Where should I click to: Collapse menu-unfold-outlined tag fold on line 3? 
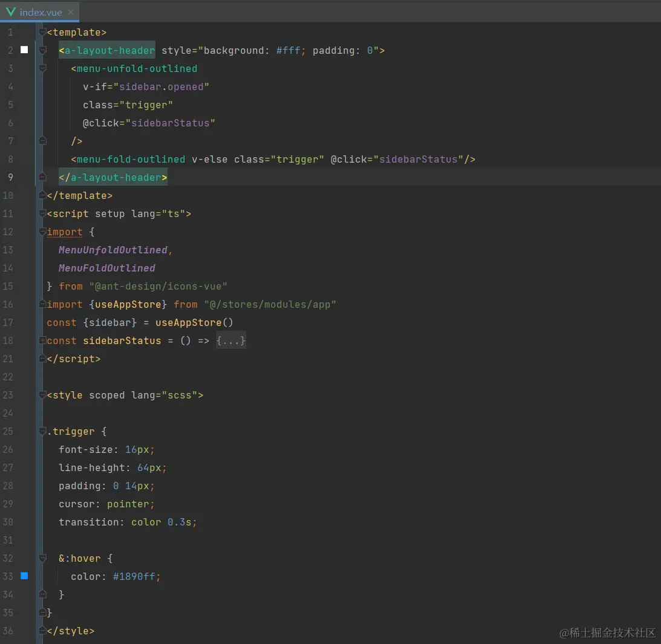point(42,68)
